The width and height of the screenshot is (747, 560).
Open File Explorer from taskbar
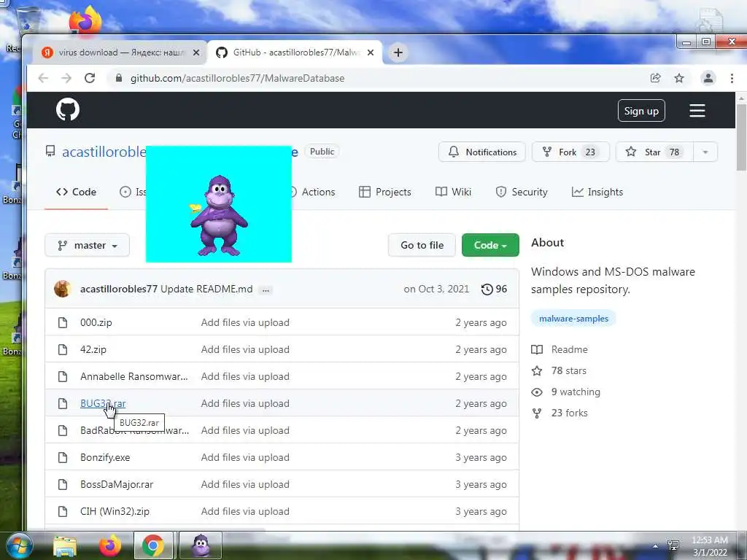[65, 545]
